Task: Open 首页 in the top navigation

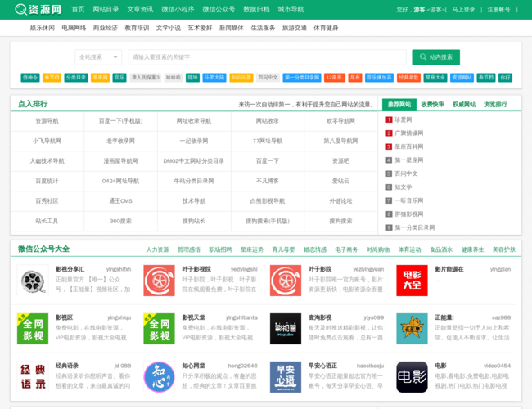Action: click(78, 10)
